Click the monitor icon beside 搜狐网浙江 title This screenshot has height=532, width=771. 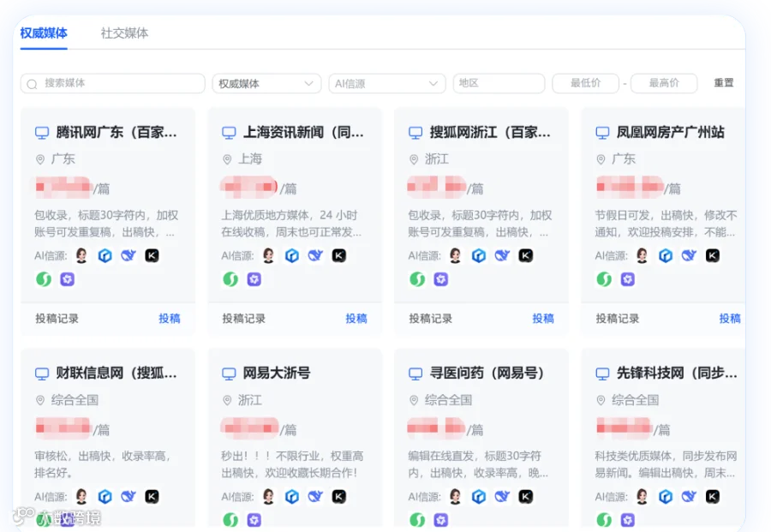[415, 133]
